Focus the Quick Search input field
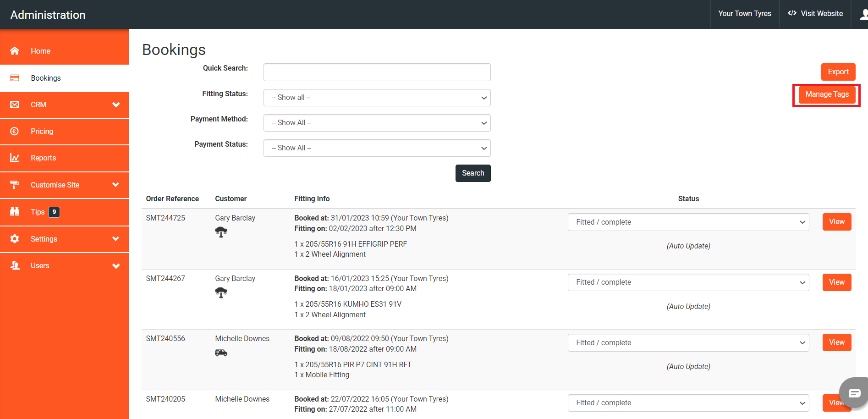Viewport: 868px width, 419px height. pos(377,72)
